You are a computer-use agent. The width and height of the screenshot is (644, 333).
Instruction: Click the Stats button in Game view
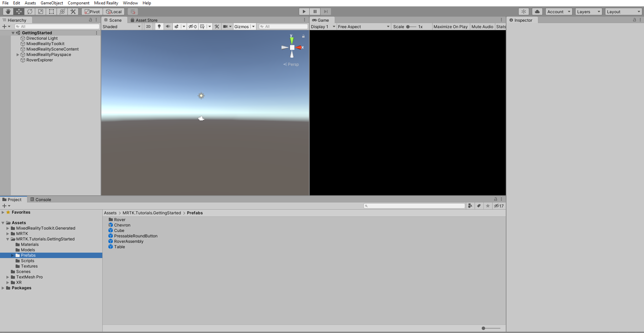[501, 26]
